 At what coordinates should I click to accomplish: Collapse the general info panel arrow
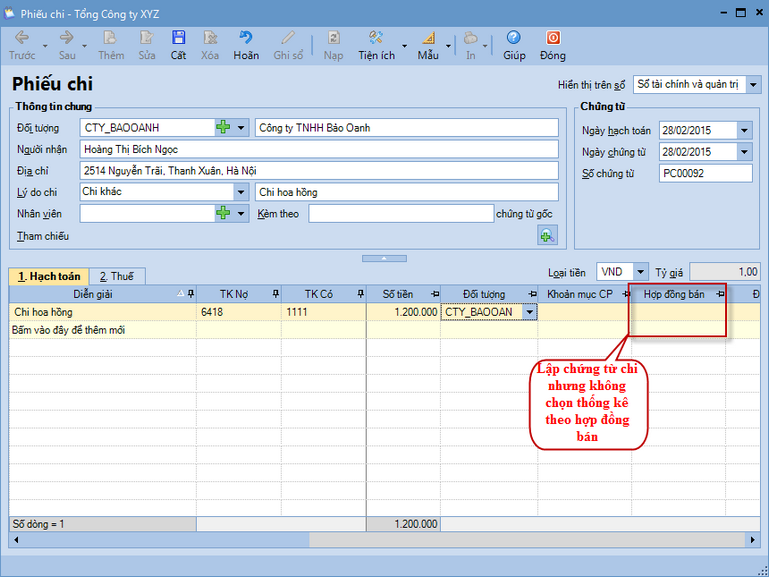(x=384, y=258)
